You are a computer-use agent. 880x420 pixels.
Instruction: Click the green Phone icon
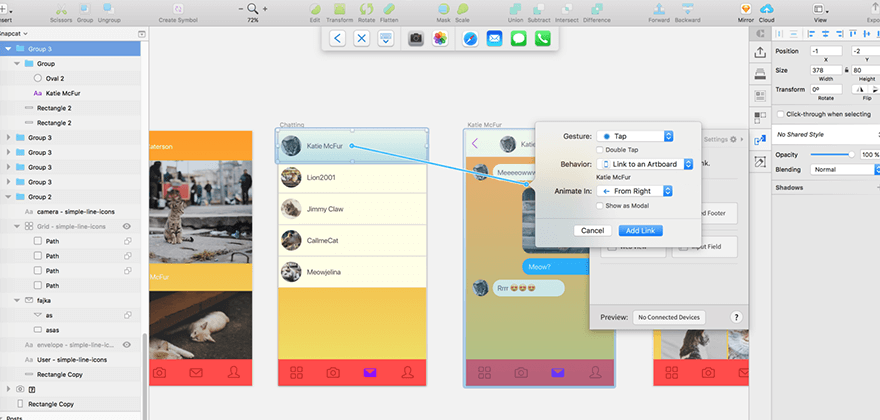(x=543, y=38)
